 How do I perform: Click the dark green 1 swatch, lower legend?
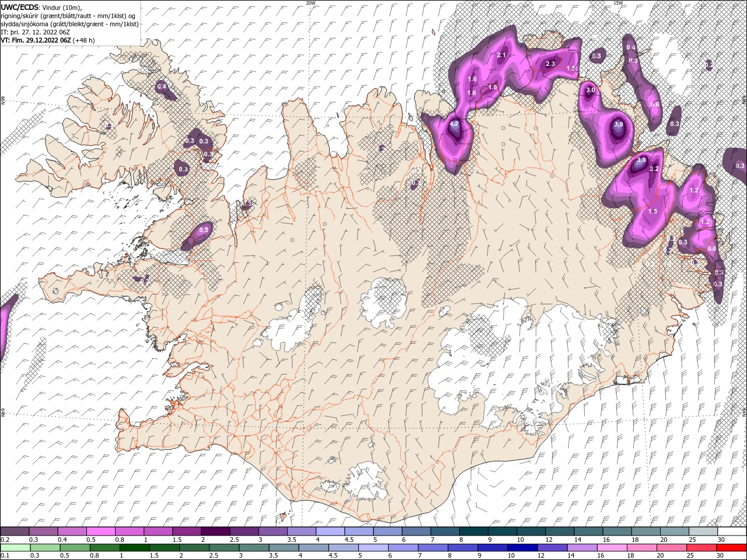134,547
